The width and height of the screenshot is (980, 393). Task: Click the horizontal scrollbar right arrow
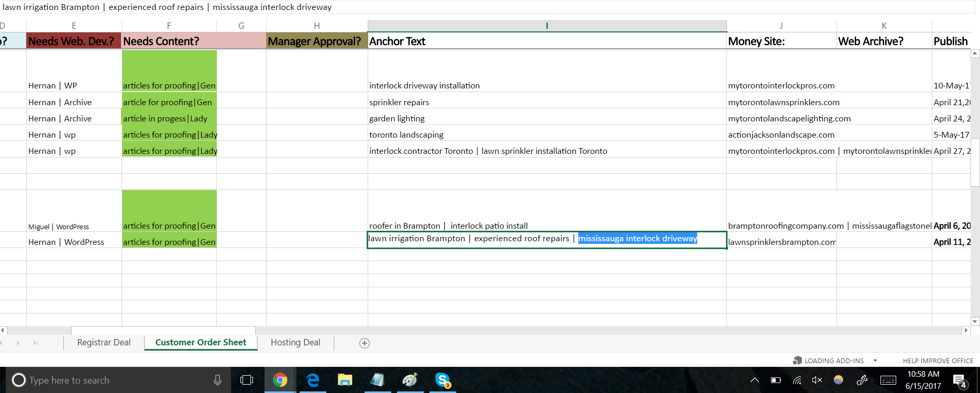pyautogui.click(x=966, y=330)
